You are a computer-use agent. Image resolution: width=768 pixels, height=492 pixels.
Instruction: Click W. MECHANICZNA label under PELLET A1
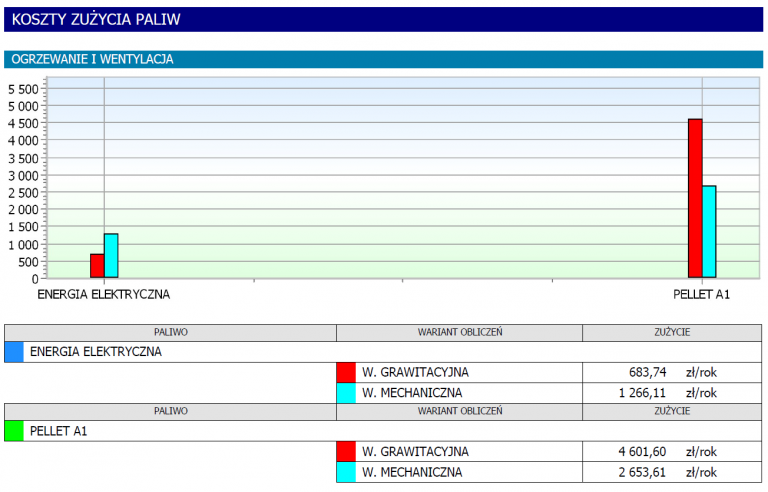pyautogui.click(x=412, y=472)
